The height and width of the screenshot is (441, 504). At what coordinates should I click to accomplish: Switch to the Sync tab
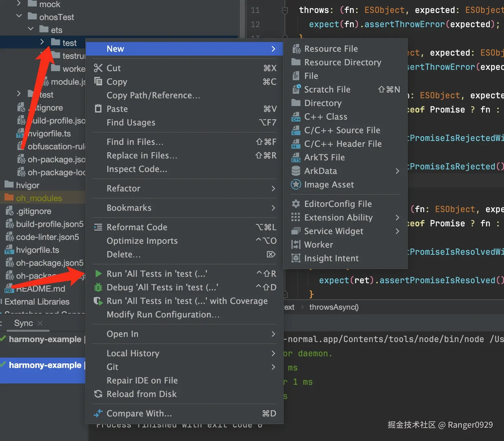23,323
